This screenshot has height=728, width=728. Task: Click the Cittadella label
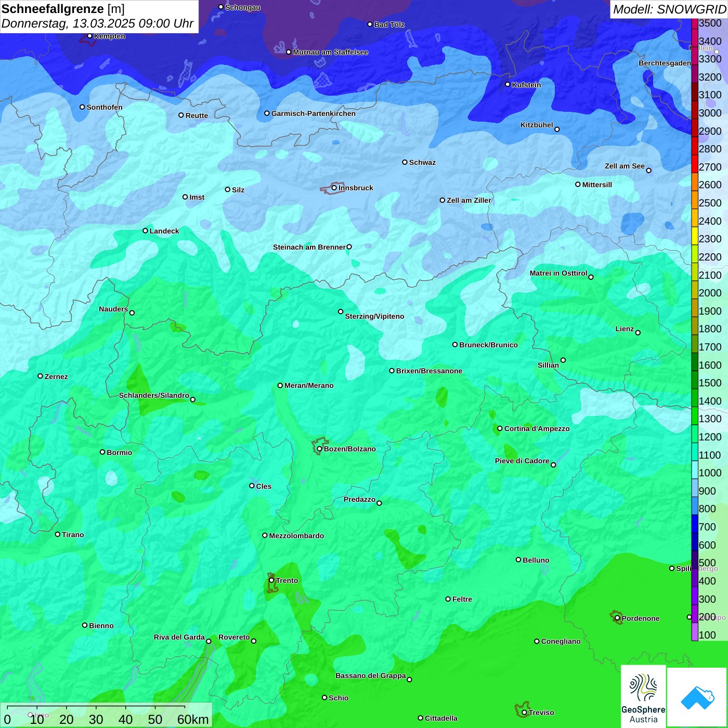tap(441, 718)
